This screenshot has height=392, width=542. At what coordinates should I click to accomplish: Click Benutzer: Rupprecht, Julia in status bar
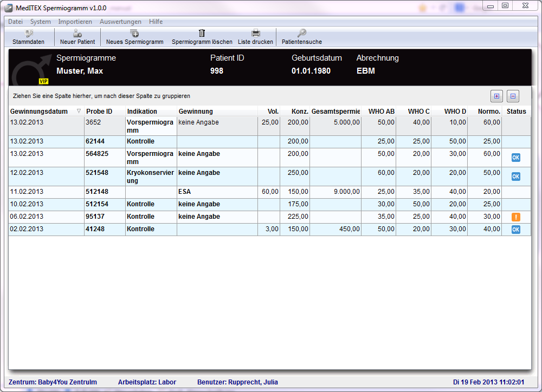coord(237,382)
